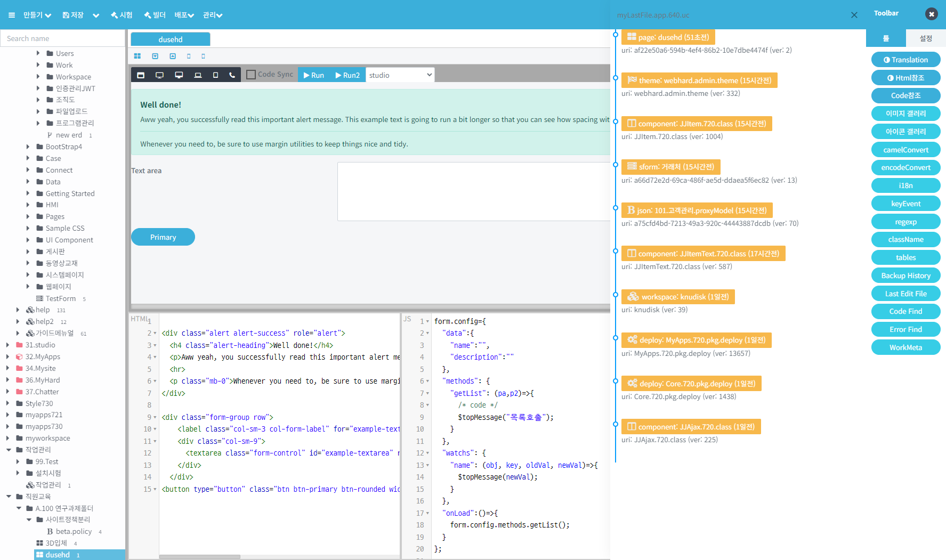Click the deploy MyApps.720.pkg.deploy badge
The height and width of the screenshot is (560, 946).
click(697, 340)
